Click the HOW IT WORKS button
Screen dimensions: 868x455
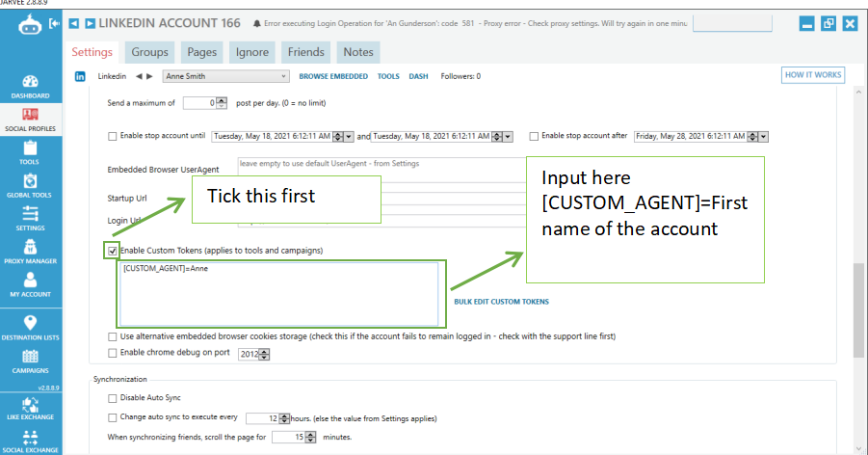[813, 75]
